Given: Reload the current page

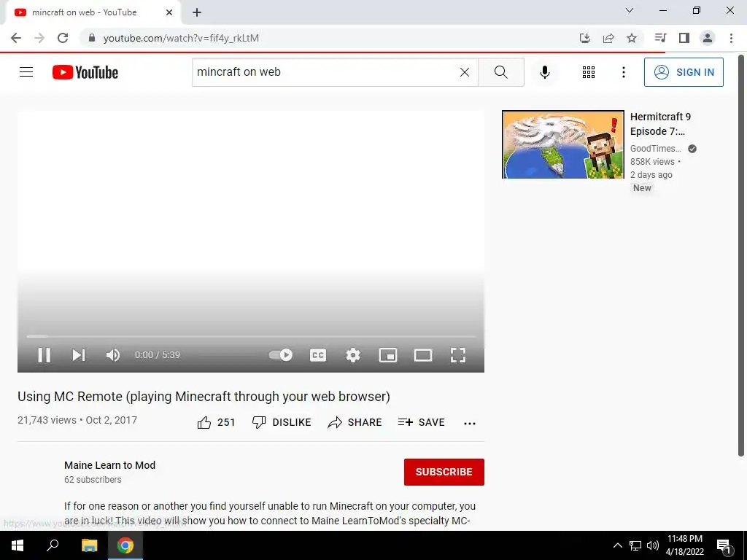Looking at the screenshot, I should tap(63, 38).
